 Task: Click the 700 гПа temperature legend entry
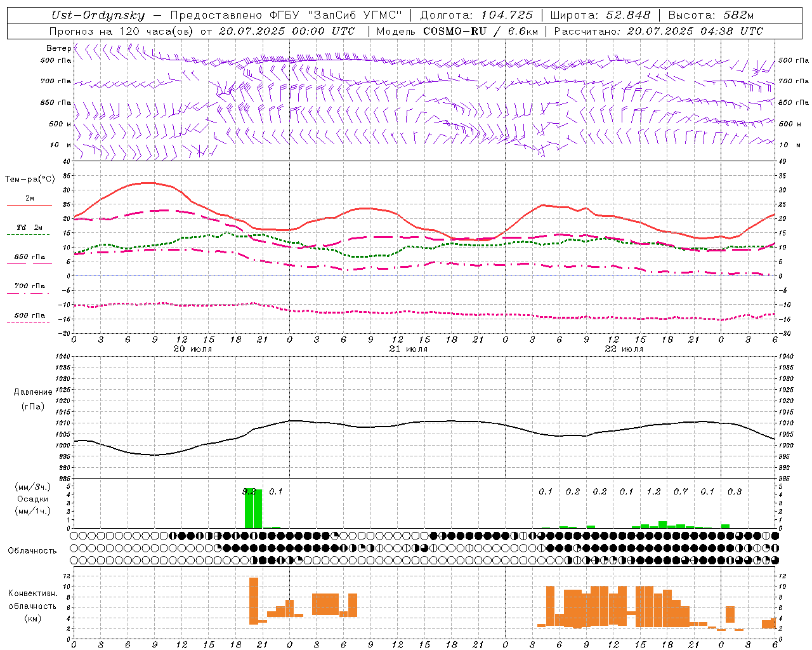click(x=29, y=286)
